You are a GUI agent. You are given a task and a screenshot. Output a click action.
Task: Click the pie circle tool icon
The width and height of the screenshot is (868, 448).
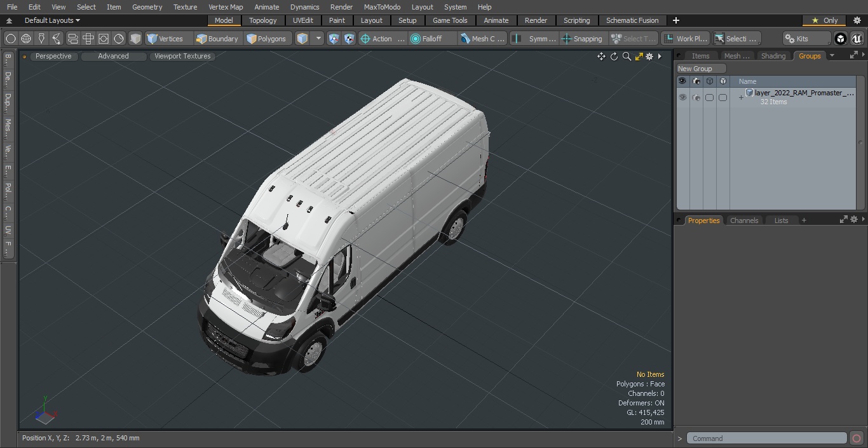pyautogui.click(x=119, y=39)
